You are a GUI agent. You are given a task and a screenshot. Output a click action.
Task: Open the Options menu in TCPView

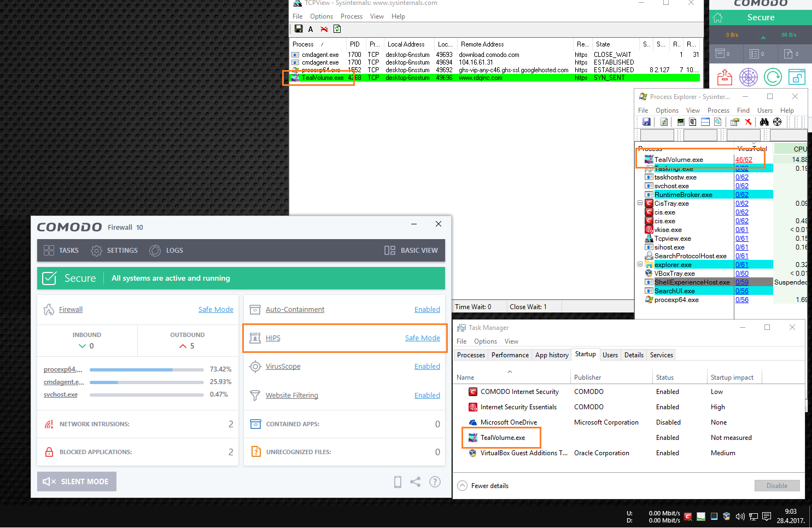click(322, 16)
